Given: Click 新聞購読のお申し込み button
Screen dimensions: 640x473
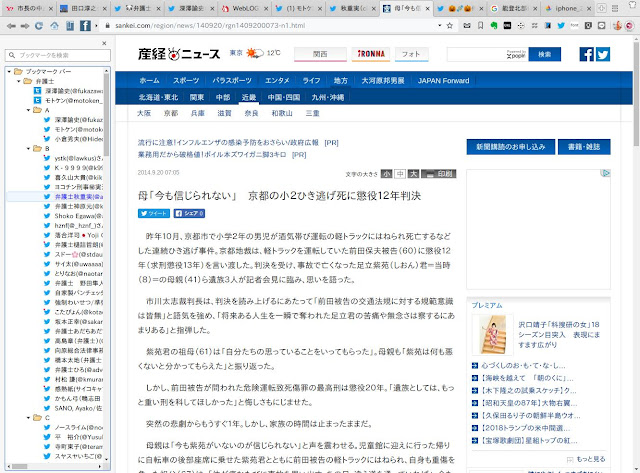Looking at the screenshot, I should [511, 147].
